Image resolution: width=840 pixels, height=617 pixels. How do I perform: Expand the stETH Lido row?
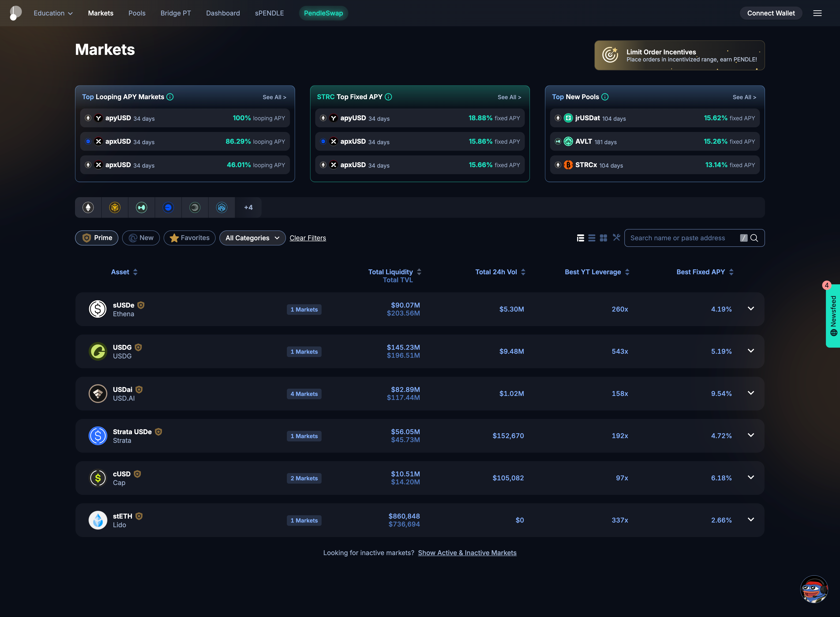751,519
